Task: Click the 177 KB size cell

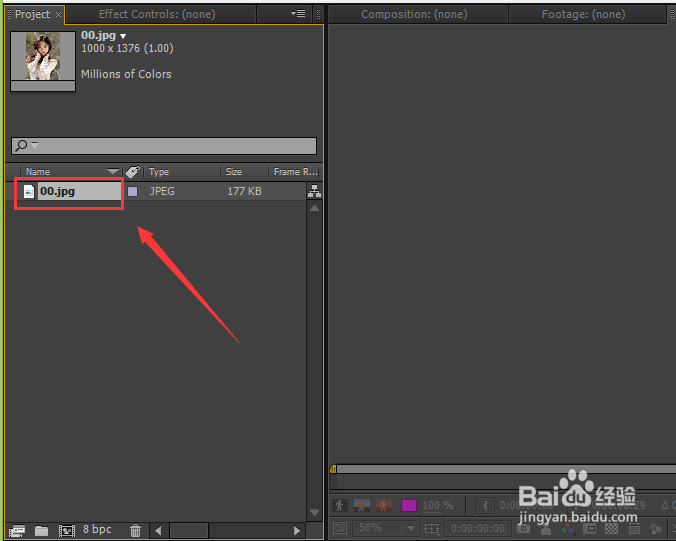Action: 244,191
